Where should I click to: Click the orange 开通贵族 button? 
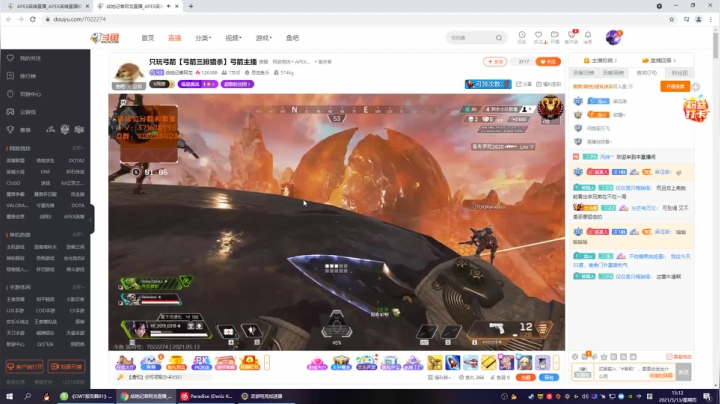[x=675, y=86]
